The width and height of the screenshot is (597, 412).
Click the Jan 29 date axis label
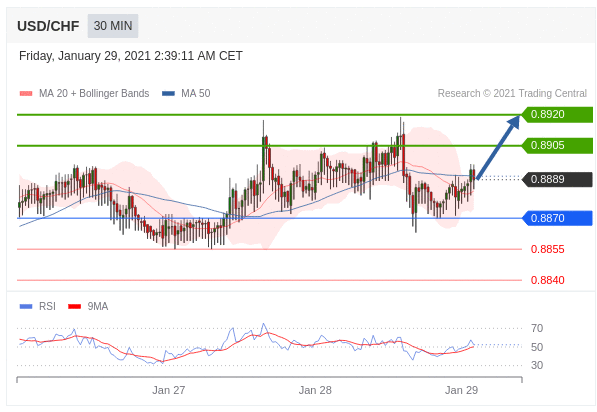461,390
